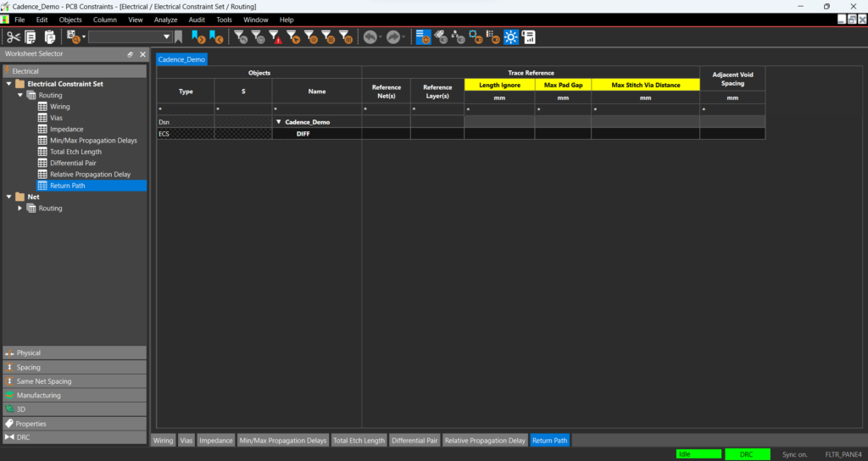Toggle the hierarchy nodes toolbar icon
Screen dimensions: 868x461
458,37
